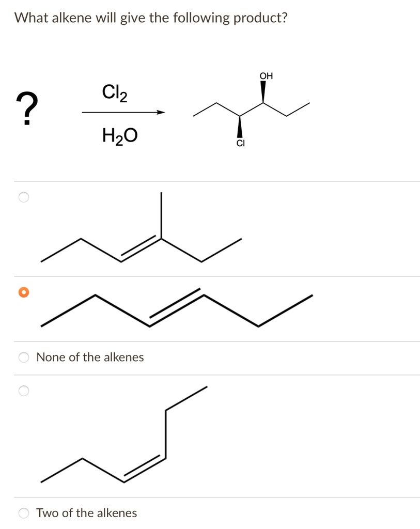Image resolution: width=420 pixels, height=529 pixels.
Task: Click the OH group on the product structure
Action: [266, 75]
